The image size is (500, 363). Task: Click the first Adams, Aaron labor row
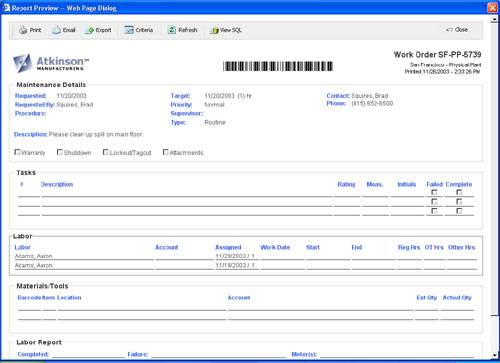pos(246,256)
